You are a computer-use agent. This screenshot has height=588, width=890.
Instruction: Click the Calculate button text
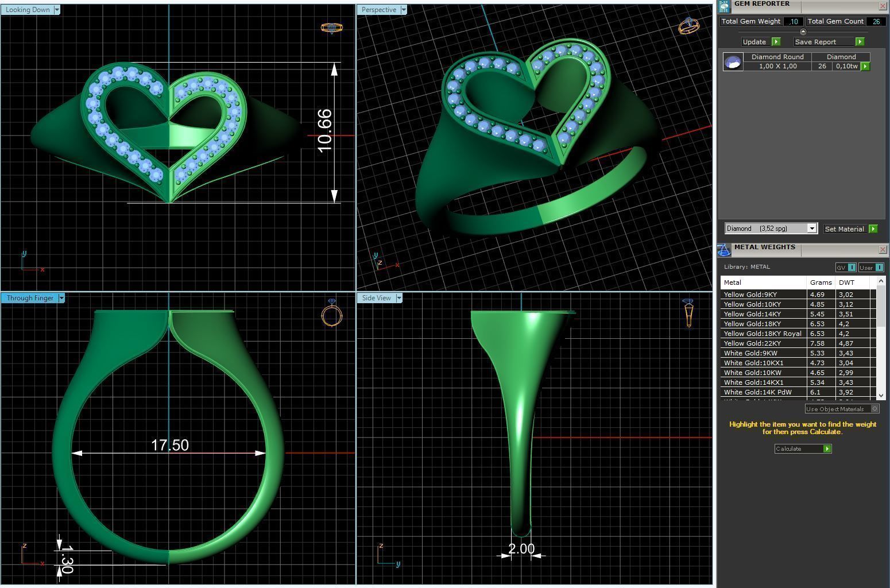pos(788,448)
